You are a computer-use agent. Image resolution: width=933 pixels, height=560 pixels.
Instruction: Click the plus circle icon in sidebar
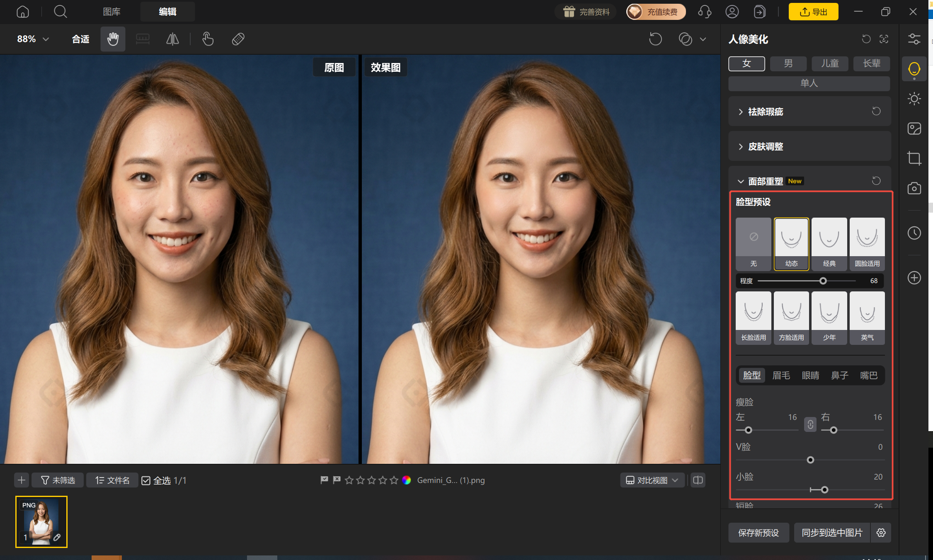(x=914, y=278)
